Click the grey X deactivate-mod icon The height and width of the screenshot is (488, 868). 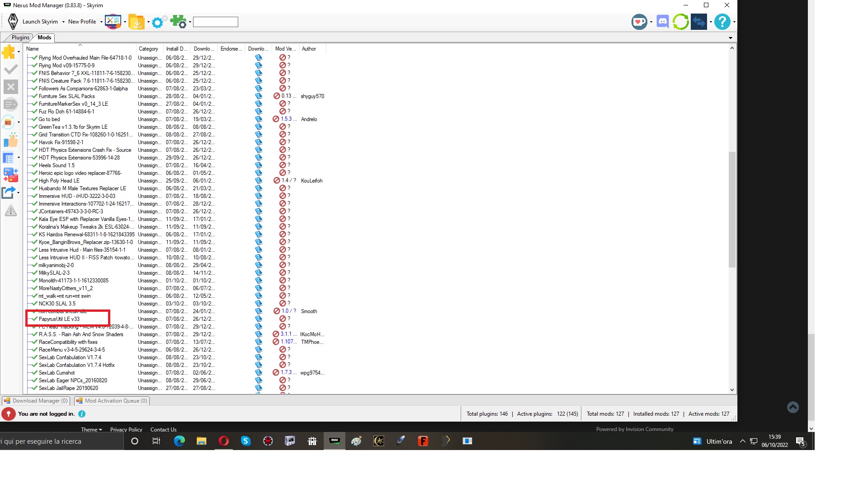(11, 87)
